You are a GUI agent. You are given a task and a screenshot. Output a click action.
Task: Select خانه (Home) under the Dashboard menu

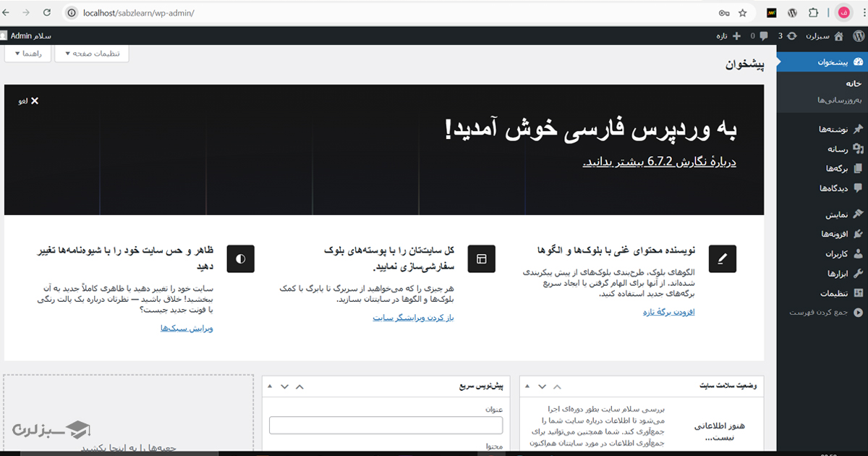(x=852, y=83)
